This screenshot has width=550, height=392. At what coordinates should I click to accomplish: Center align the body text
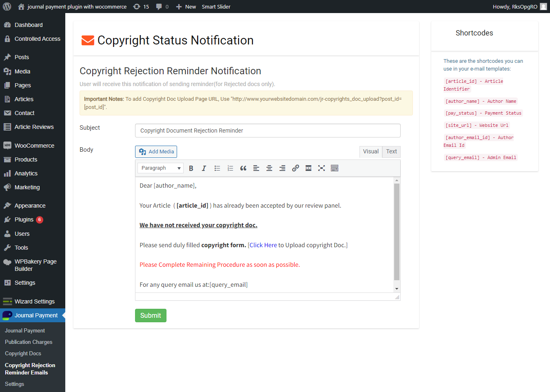click(269, 168)
